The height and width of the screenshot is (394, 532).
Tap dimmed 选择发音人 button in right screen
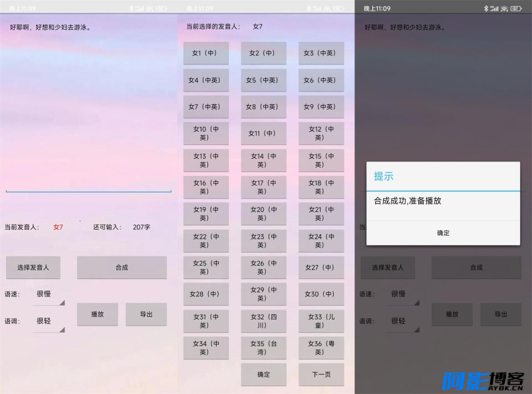pos(388,268)
